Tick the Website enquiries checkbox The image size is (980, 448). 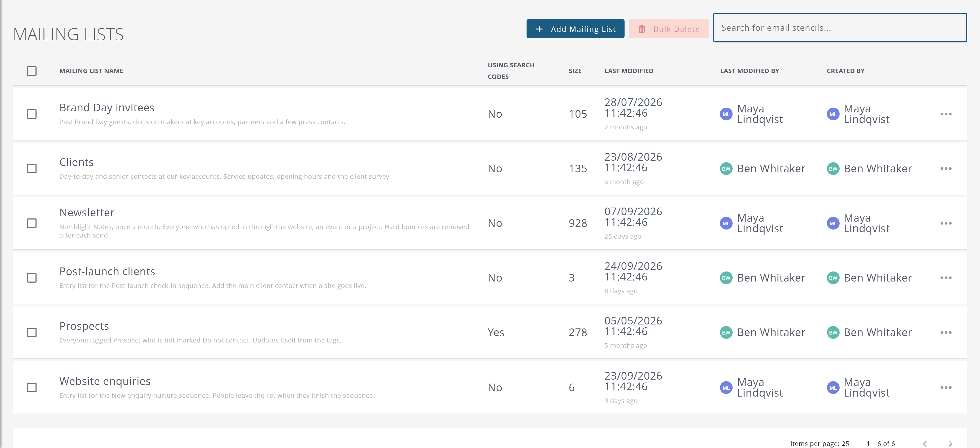pyautogui.click(x=32, y=388)
